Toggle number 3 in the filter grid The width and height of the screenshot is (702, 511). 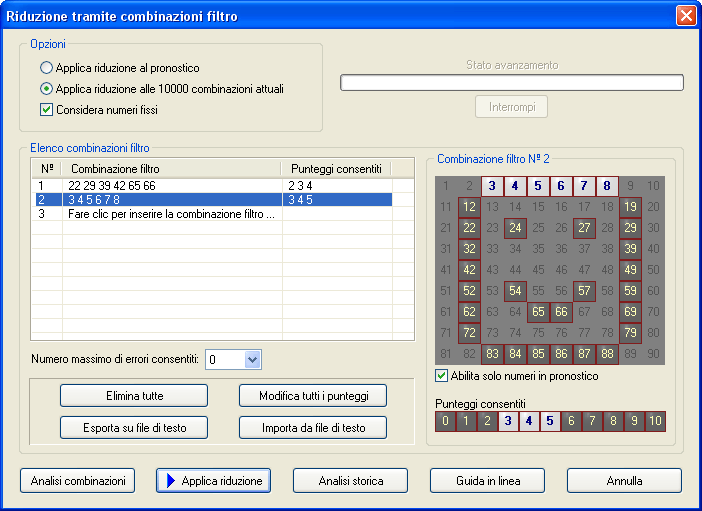[x=492, y=186]
